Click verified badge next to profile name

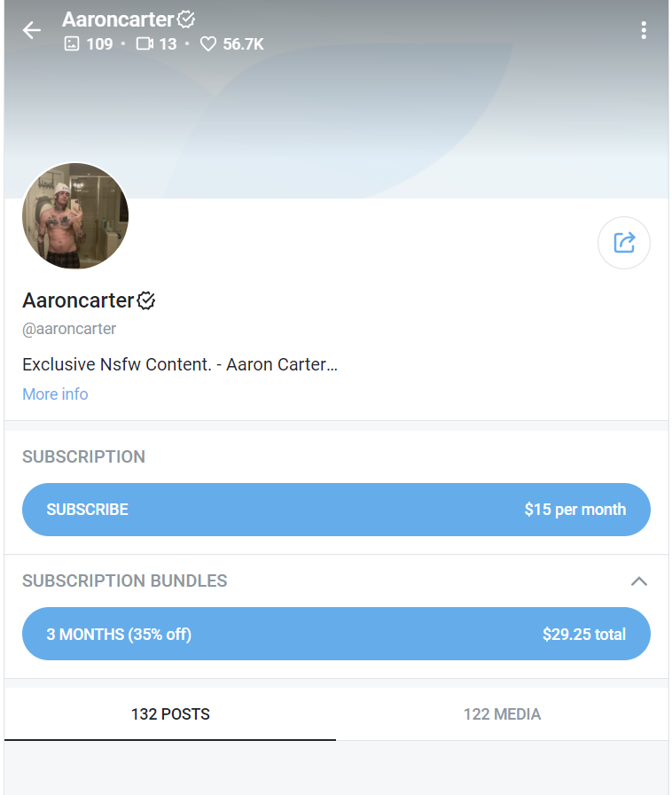click(147, 300)
